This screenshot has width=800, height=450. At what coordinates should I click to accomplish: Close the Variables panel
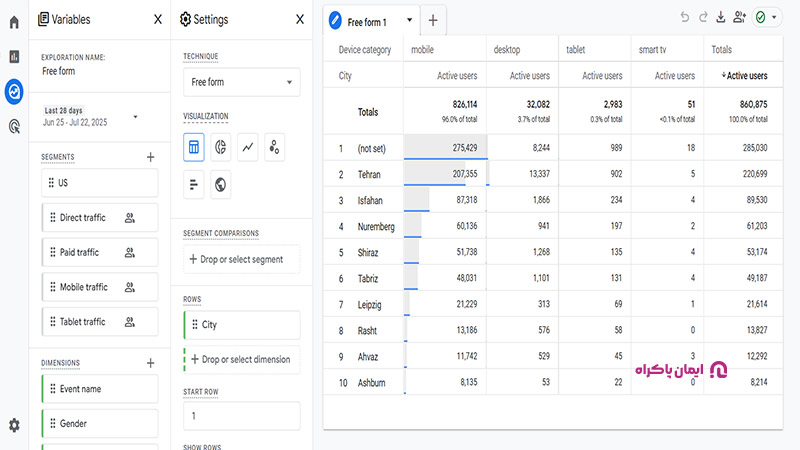(x=158, y=19)
